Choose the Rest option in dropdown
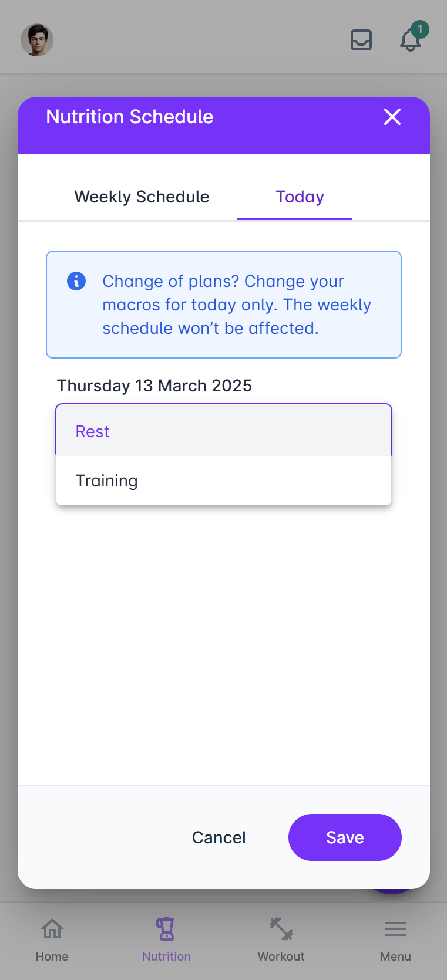Screen dimensions: 447x980 tap(224, 431)
